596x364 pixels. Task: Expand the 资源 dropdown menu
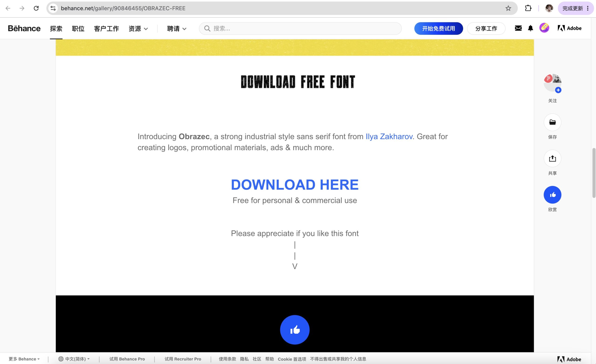[138, 29]
